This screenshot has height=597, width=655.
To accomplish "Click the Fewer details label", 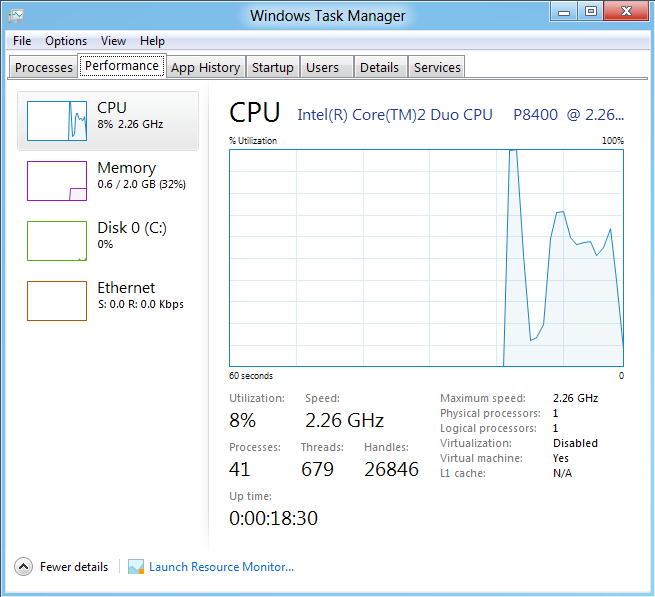I will pyautogui.click(x=74, y=567).
